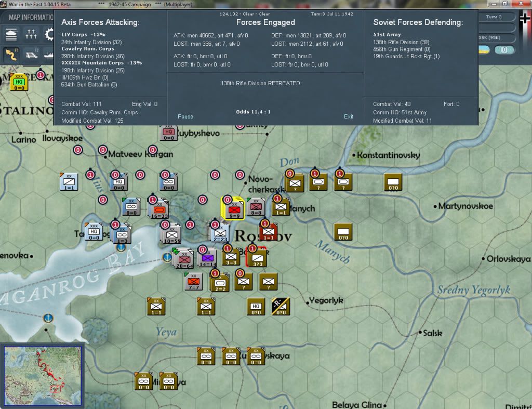
Task: Select the light blue HQ near Taganrog
Action: (94, 231)
